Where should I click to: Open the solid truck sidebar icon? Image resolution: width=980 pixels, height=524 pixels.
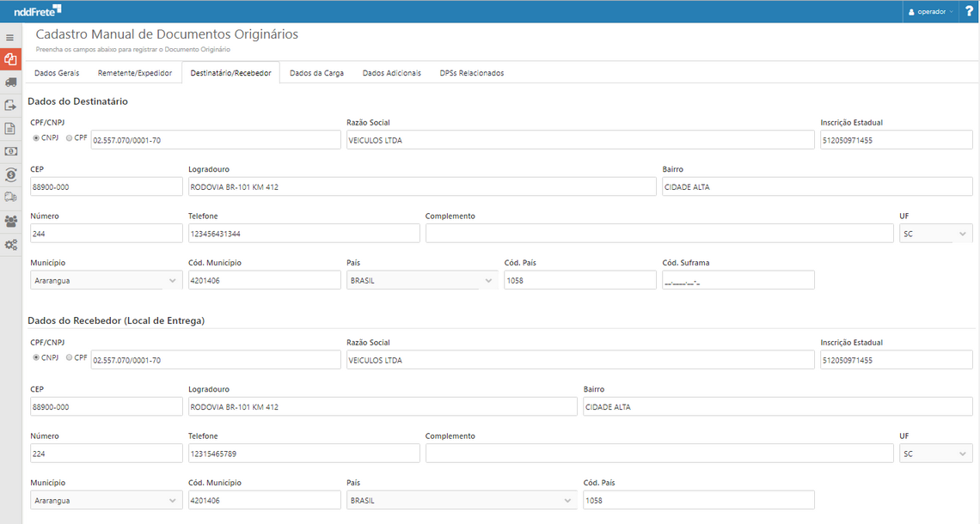click(x=10, y=82)
